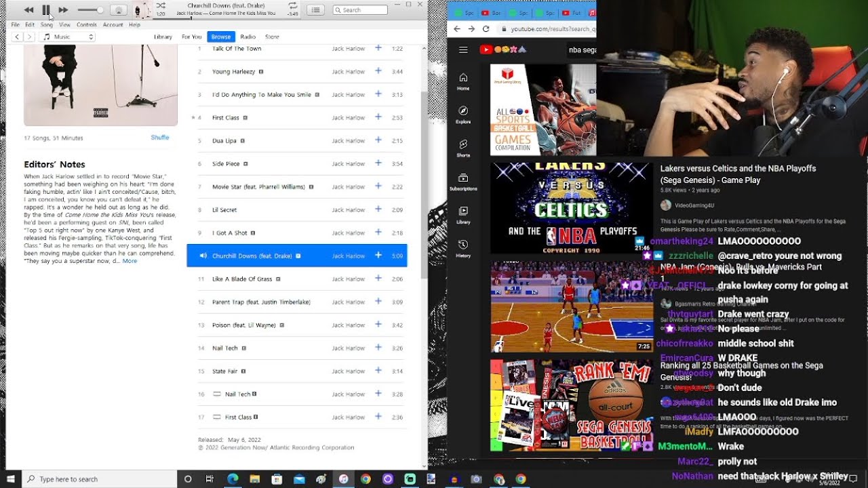Click the Jack Harlow artist link on Side Piece row
The width and height of the screenshot is (868, 488).
click(349, 163)
